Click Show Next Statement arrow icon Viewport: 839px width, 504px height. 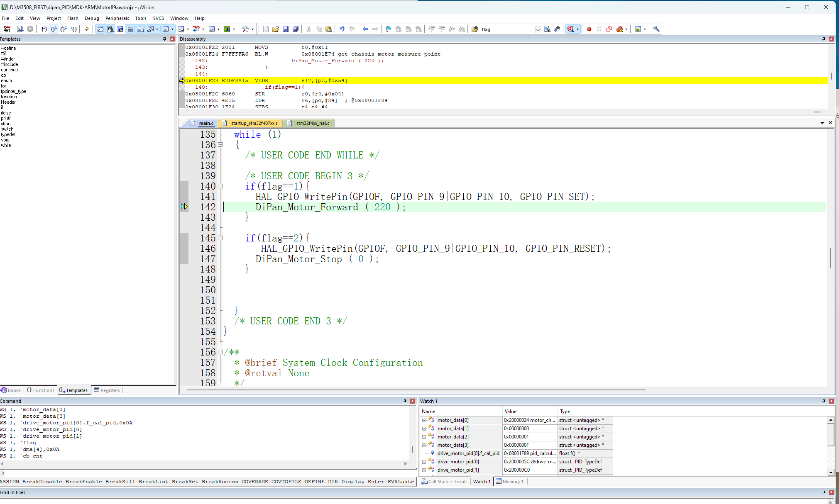click(x=86, y=29)
